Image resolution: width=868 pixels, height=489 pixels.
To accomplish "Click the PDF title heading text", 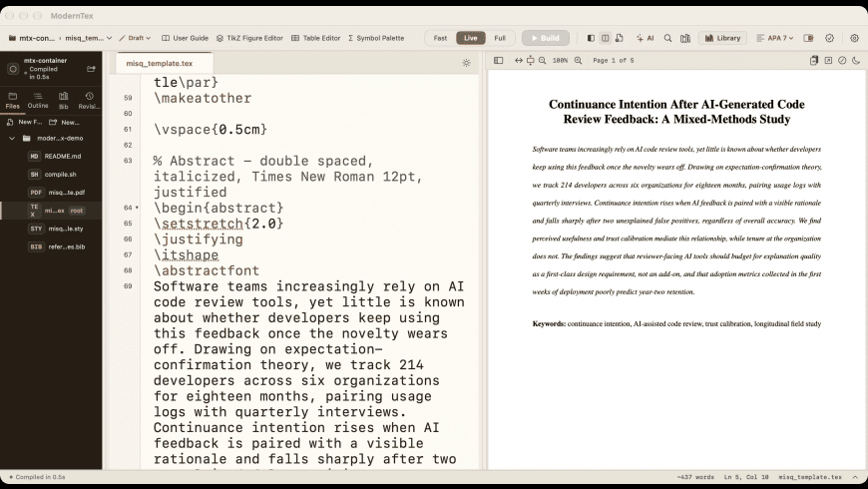I will click(676, 112).
